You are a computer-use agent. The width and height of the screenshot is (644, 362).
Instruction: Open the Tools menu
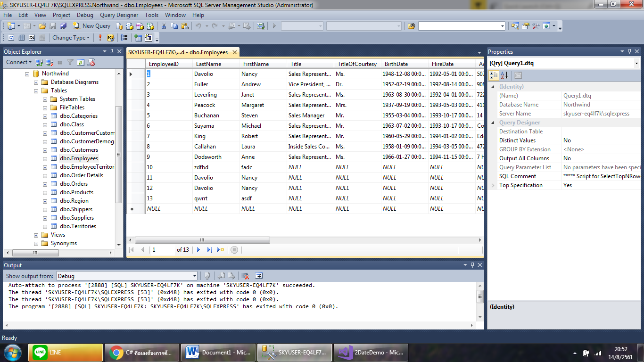tap(151, 15)
